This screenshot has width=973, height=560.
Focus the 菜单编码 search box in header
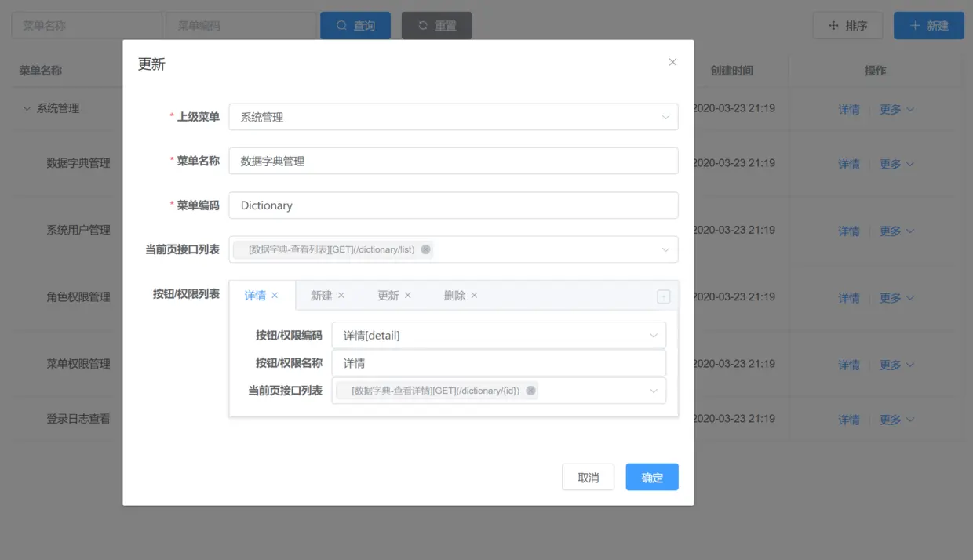241,25
